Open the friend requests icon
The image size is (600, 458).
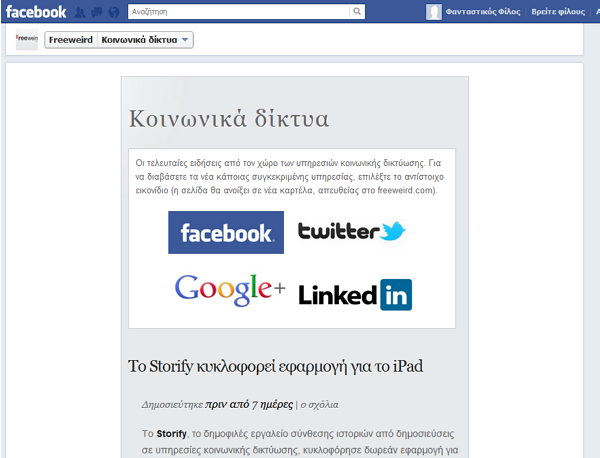[x=80, y=12]
